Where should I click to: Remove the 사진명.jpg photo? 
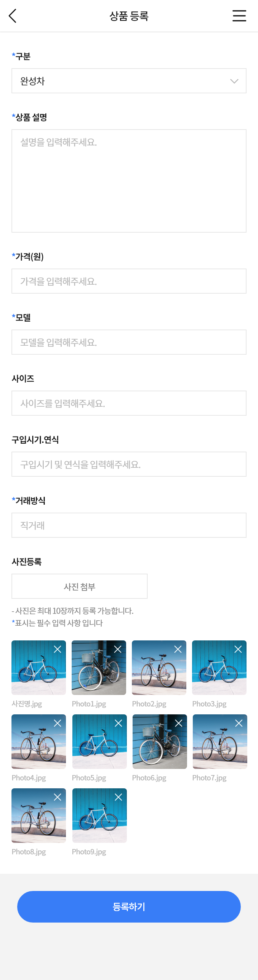(57, 649)
